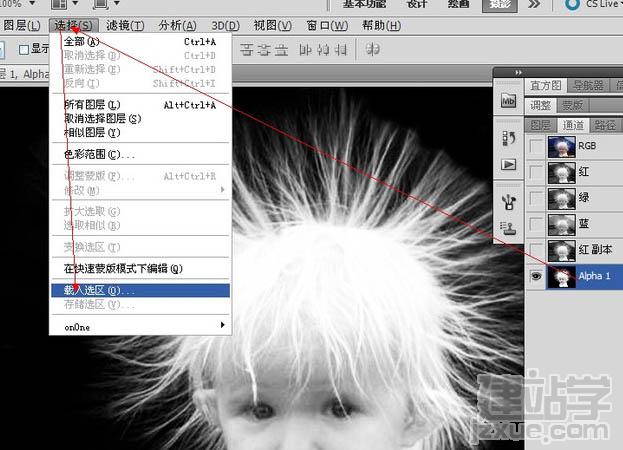The image size is (623, 450).
Task: Click the Align Top Edges icon
Action: [246, 50]
